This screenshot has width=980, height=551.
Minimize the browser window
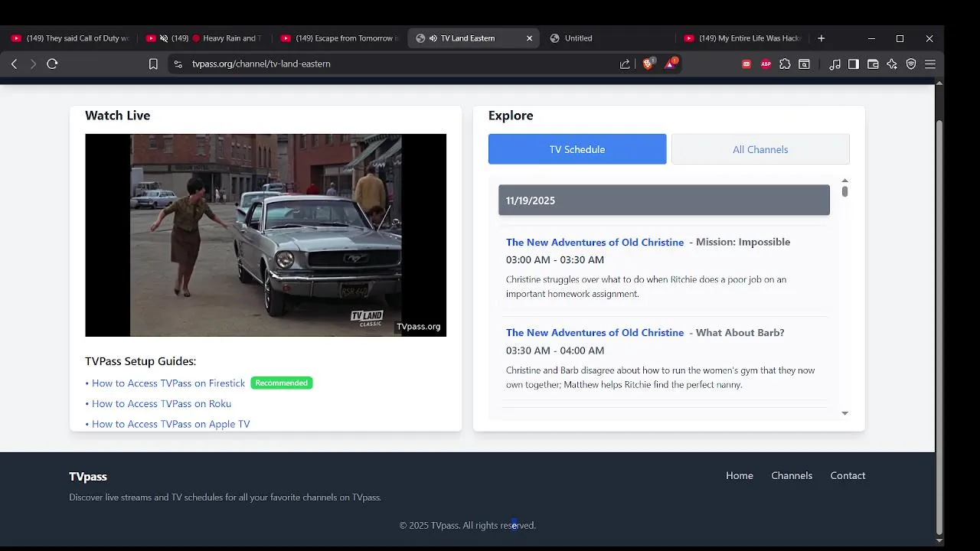coord(871,38)
